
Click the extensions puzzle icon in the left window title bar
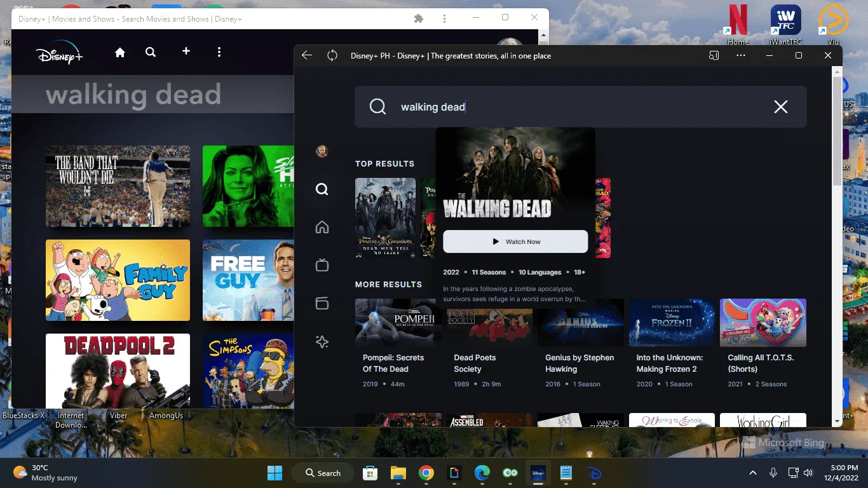tap(419, 18)
